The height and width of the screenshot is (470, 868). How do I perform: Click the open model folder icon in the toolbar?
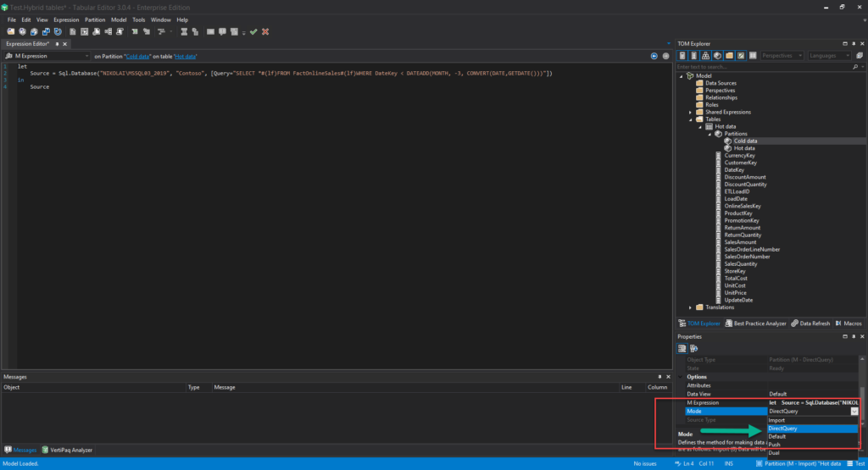point(10,31)
